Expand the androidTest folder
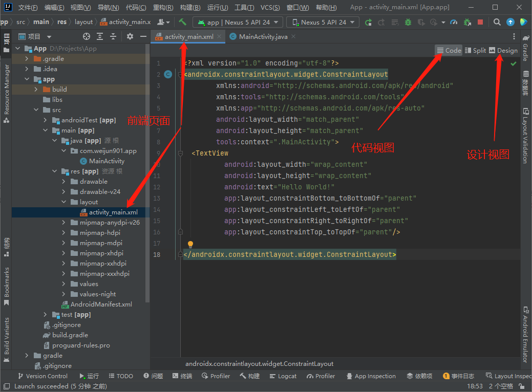 pyautogui.click(x=45, y=120)
